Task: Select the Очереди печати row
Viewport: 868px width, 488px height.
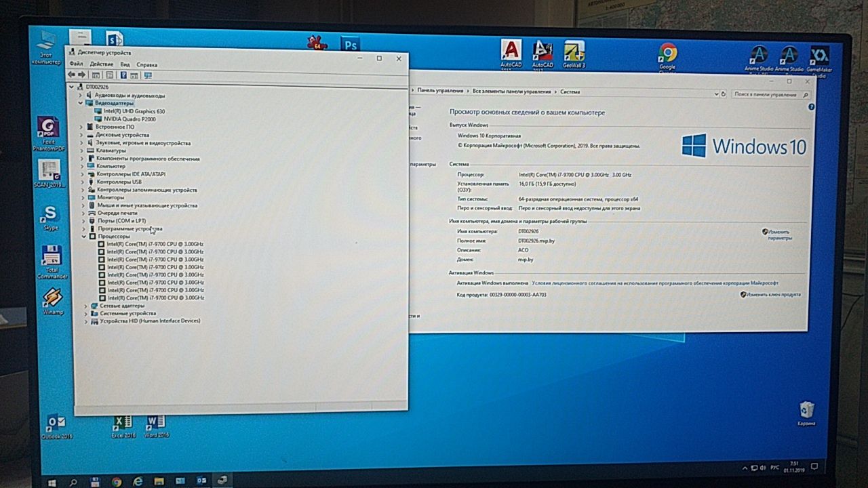Action: (x=113, y=213)
